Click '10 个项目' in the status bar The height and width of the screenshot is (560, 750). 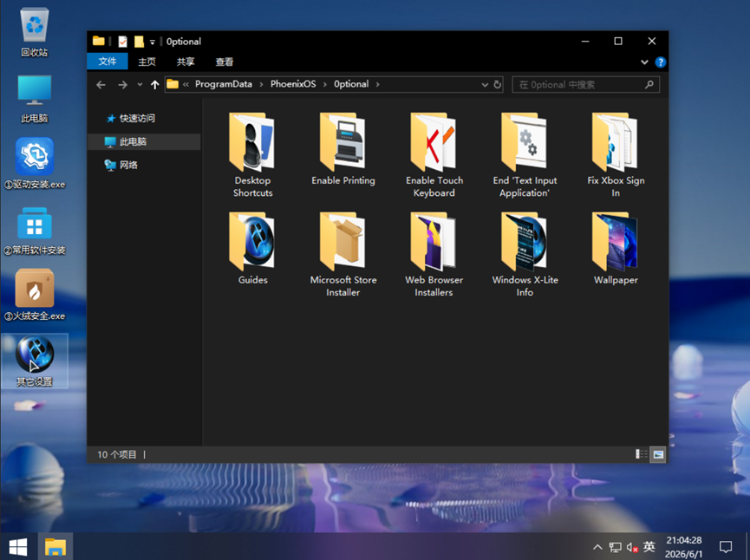[x=117, y=454]
